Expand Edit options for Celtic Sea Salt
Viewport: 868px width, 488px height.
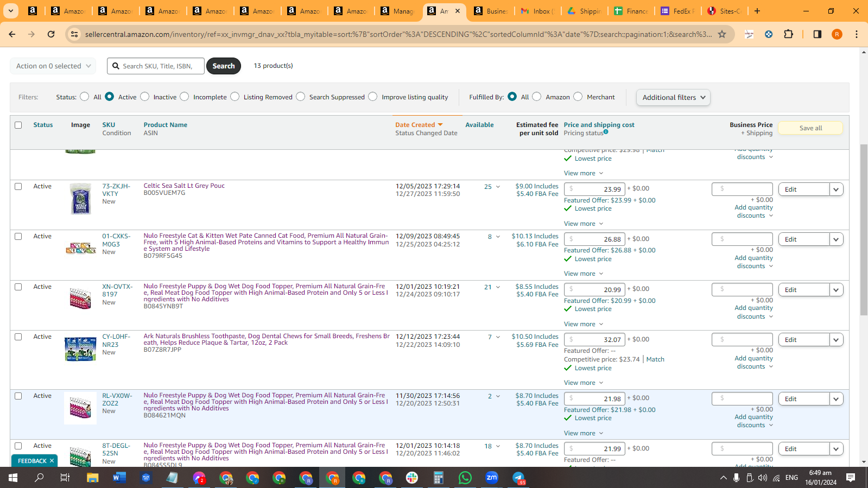[837, 189]
